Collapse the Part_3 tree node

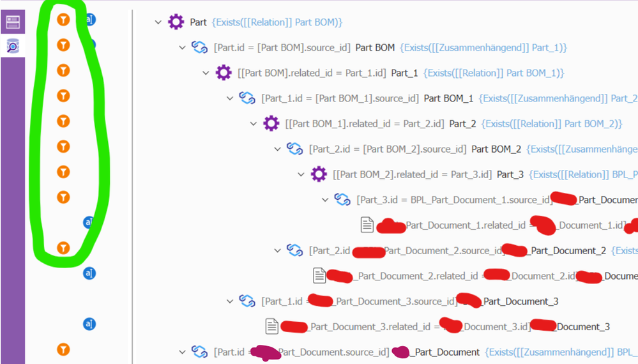(301, 174)
